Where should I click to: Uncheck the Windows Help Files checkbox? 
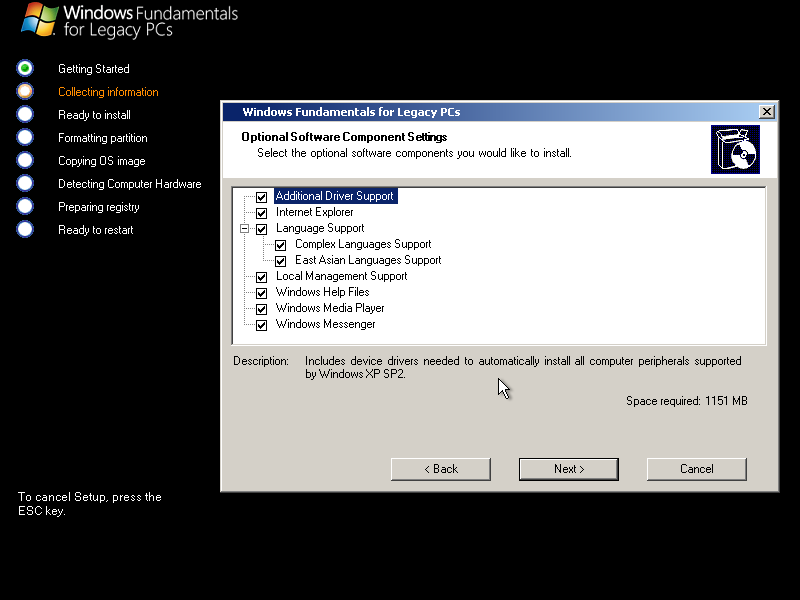click(261, 293)
